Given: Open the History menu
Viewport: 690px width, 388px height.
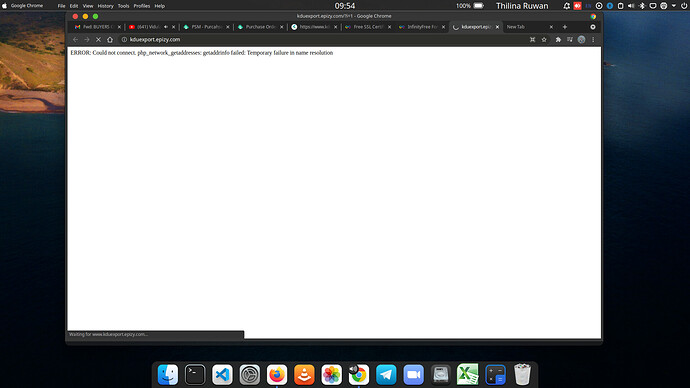Looking at the screenshot, I should click(105, 6).
